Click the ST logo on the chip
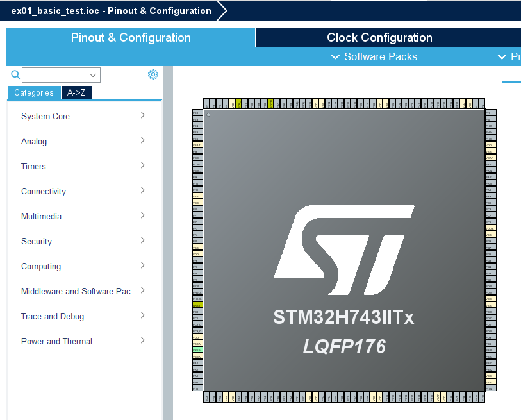521x420 pixels. 344,250
